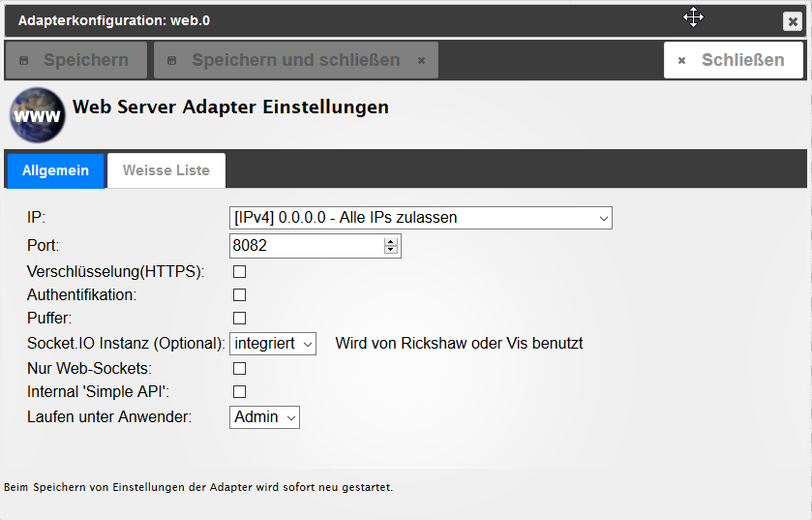Click the x icon beside Speichern und schließen

click(421, 60)
